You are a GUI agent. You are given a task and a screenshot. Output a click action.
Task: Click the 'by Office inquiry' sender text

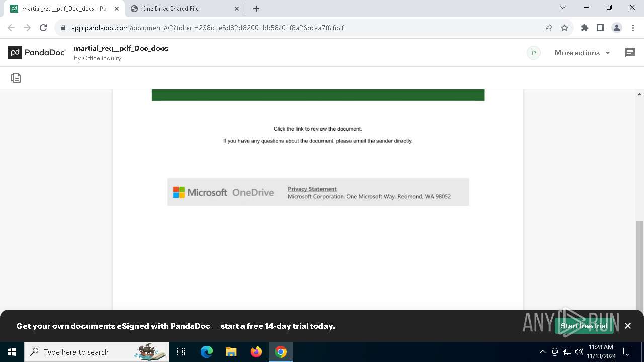point(98,58)
